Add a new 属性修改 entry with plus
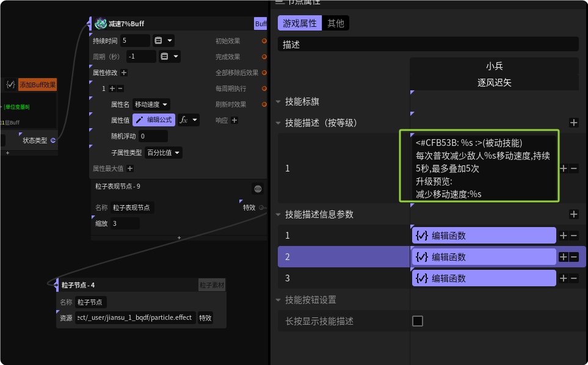Screen dimensions: 588x365 tap(125, 73)
